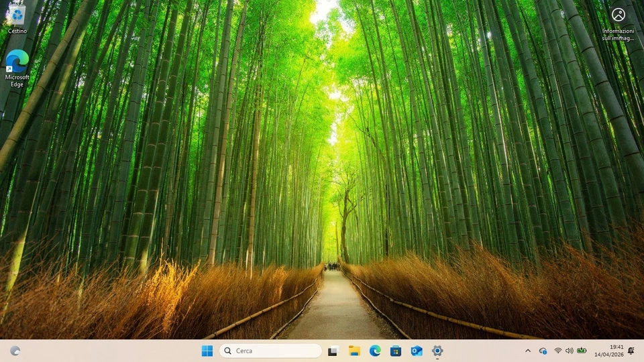Open the 'Informazioni sull'immag...' desktop icon
644x362 pixels.
click(x=618, y=24)
